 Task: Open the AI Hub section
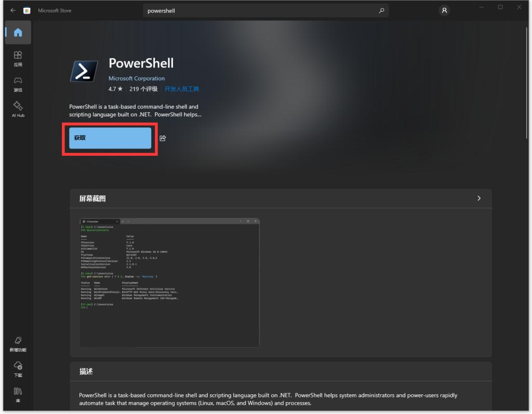click(18, 109)
